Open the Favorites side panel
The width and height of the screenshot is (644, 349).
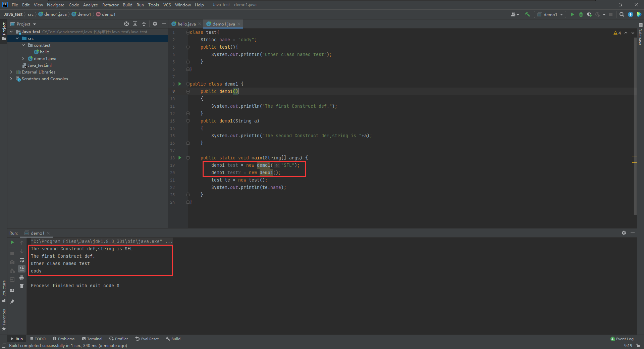[x=4, y=320]
